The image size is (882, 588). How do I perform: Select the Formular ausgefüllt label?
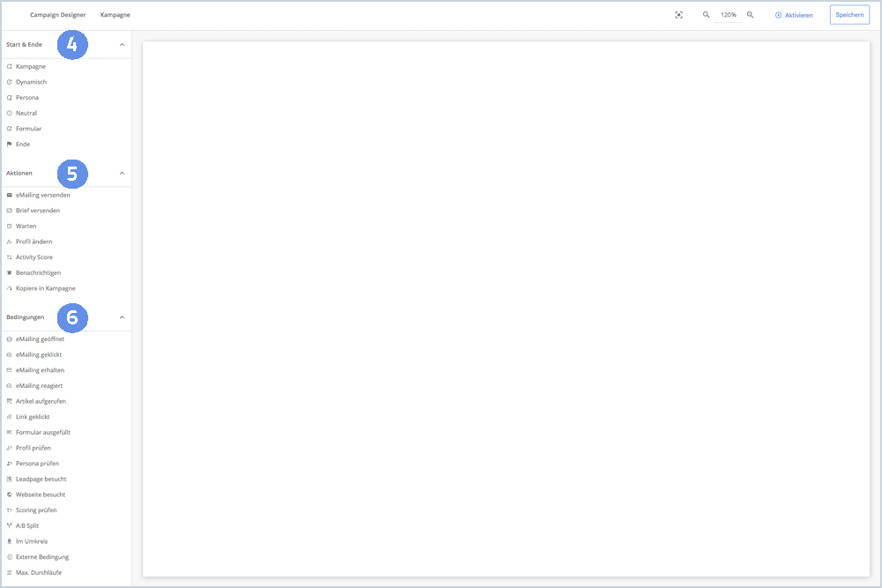click(42, 433)
